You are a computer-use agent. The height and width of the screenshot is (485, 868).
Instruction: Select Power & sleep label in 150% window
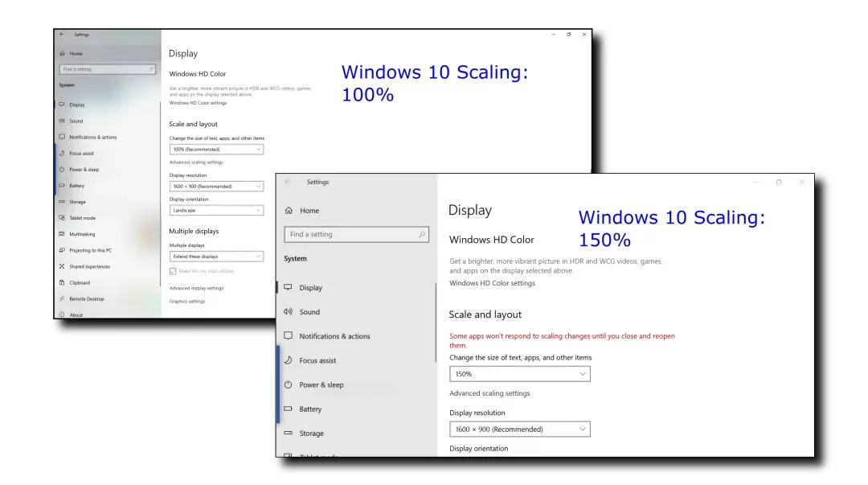[x=321, y=385]
